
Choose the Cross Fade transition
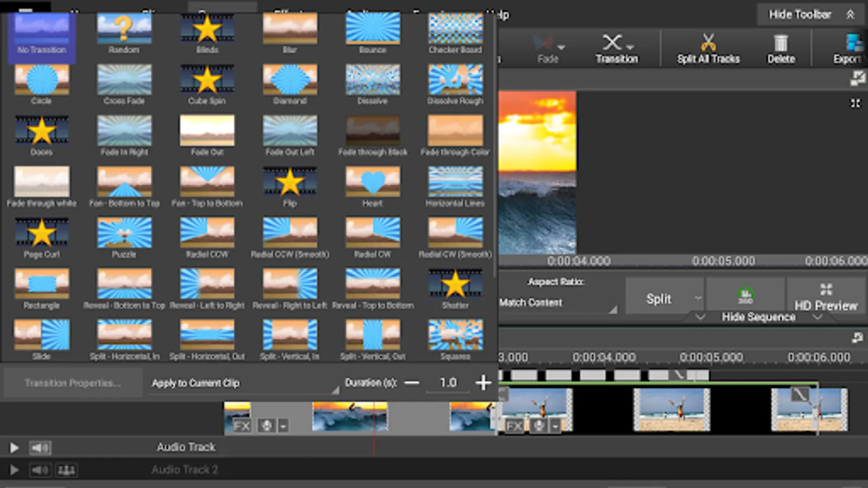124,80
